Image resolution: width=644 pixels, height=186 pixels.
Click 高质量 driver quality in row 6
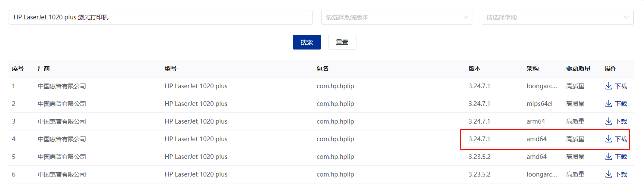coord(575,174)
